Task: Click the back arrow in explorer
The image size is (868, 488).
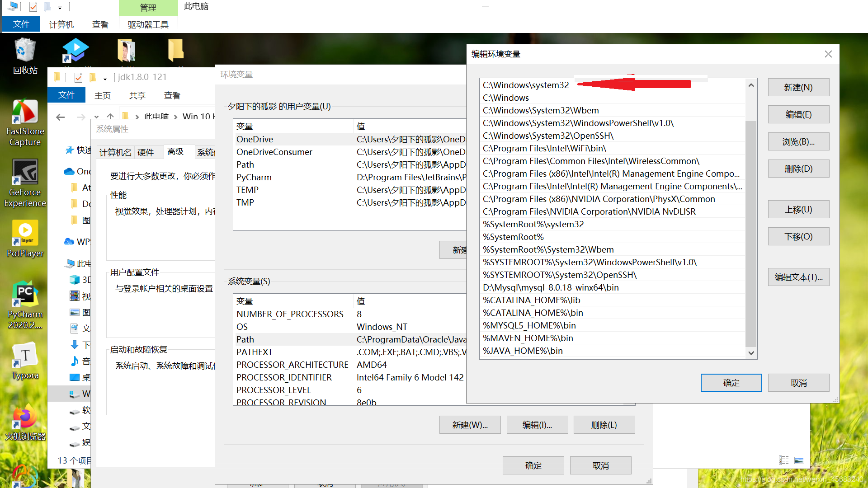Action: click(x=60, y=117)
